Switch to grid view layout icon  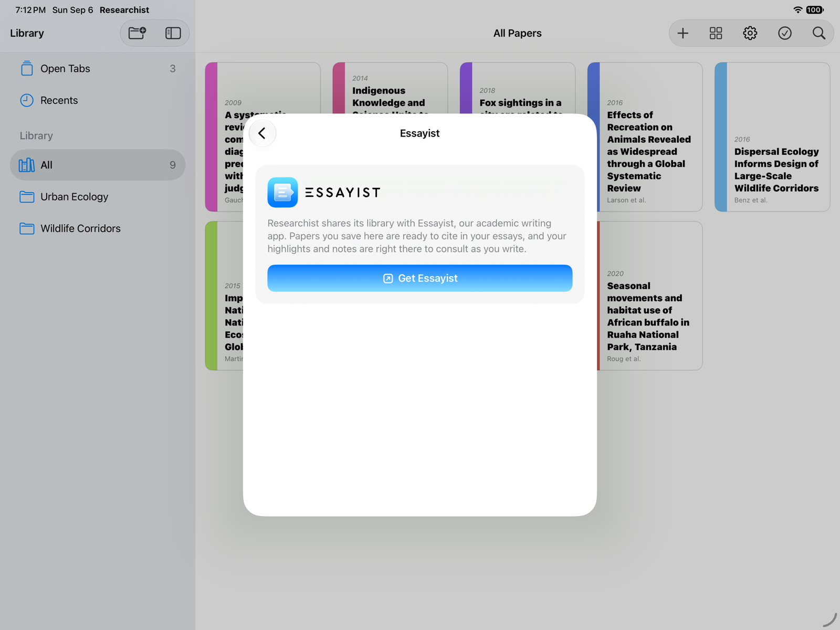(x=716, y=33)
